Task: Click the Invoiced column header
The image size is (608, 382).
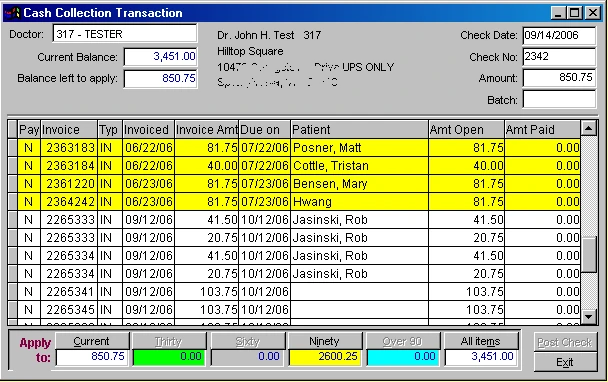Action: [x=148, y=129]
